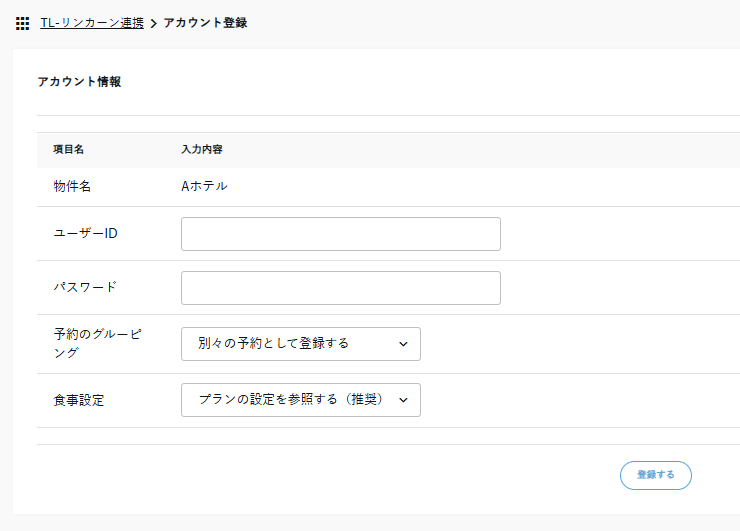The width and height of the screenshot is (740, 531).
Task: Click the 食事設定 row label
Action: 78,400
